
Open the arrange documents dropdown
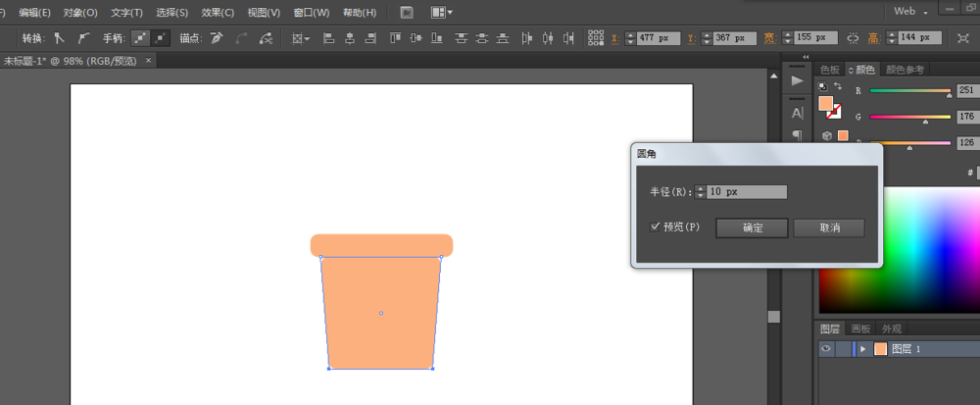[x=442, y=12]
